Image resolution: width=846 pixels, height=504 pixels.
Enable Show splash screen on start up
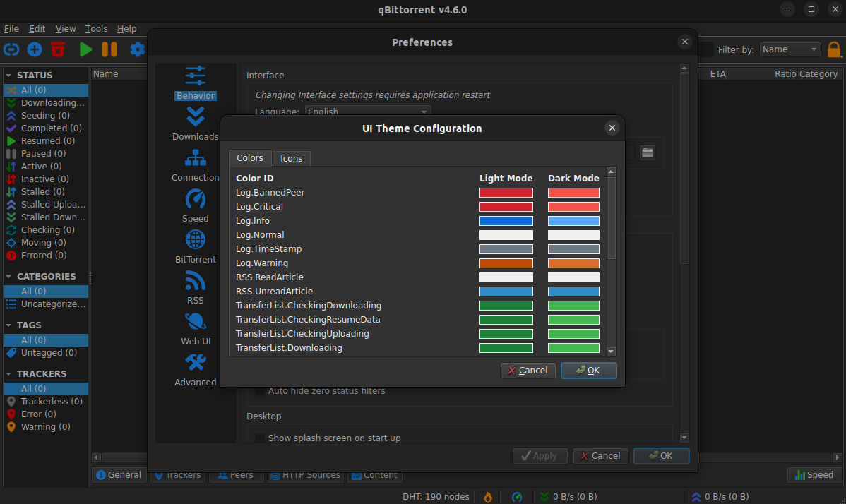260,438
